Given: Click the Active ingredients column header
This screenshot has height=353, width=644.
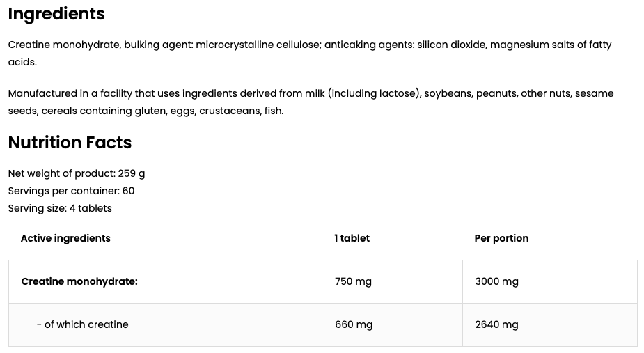Looking at the screenshot, I should (x=65, y=238).
